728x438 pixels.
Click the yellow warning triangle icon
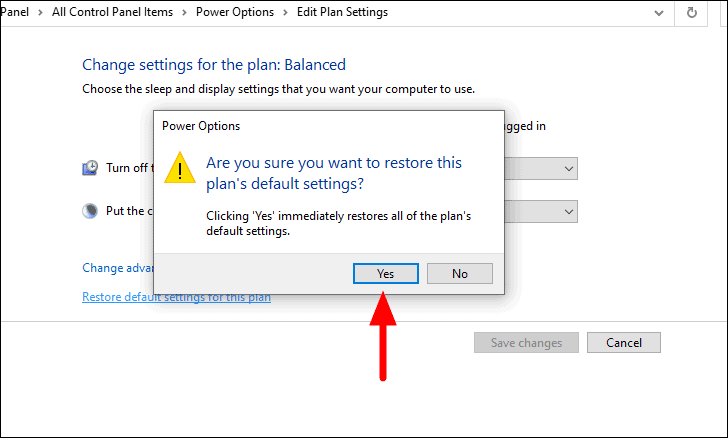[180, 168]
